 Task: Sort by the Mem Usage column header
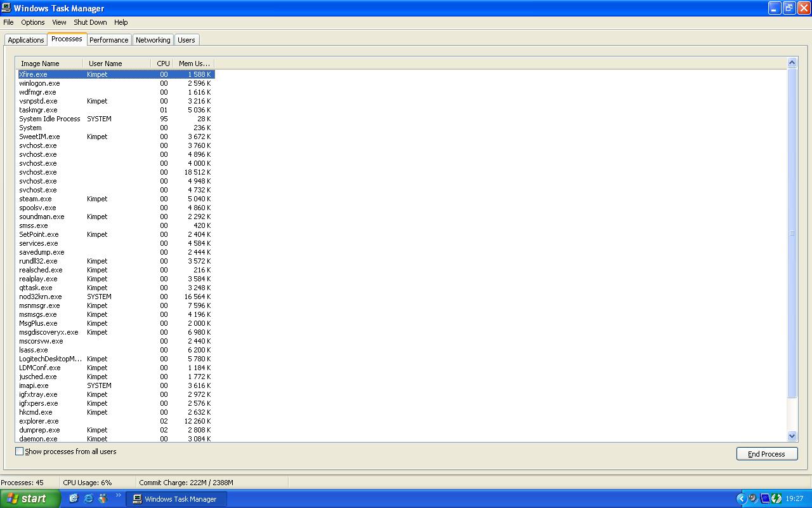click(x=194, y=63)
